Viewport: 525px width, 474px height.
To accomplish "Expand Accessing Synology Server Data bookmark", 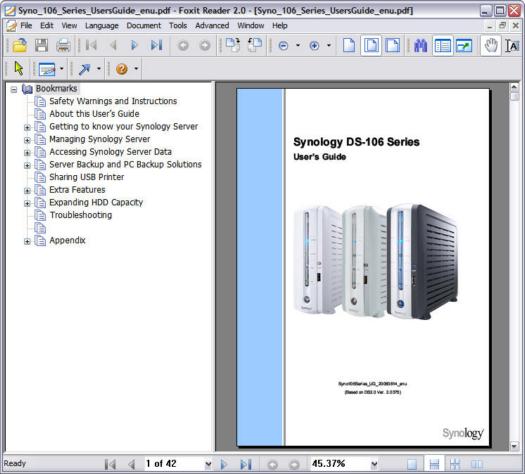I will click(27, 153).
